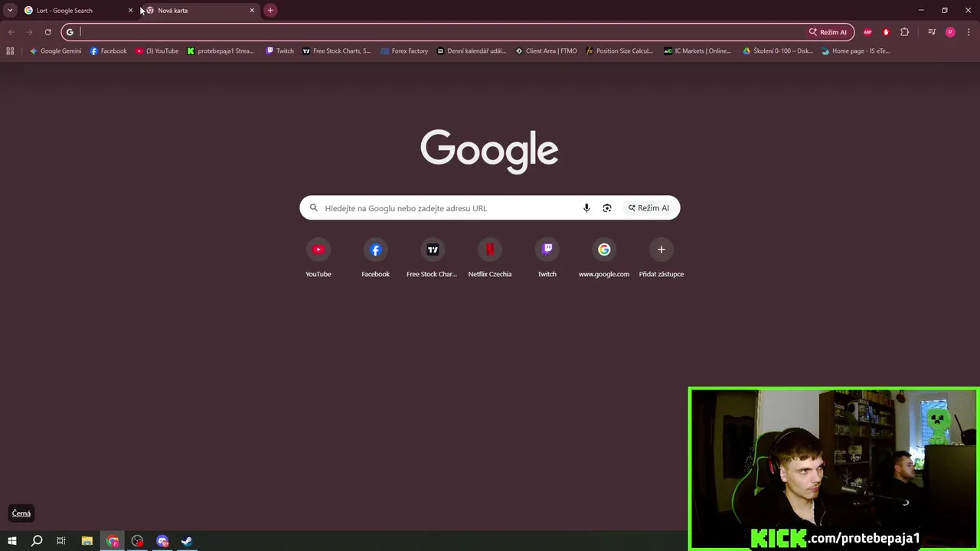Expand the tab search dropdown arrow

coord(10,11)
